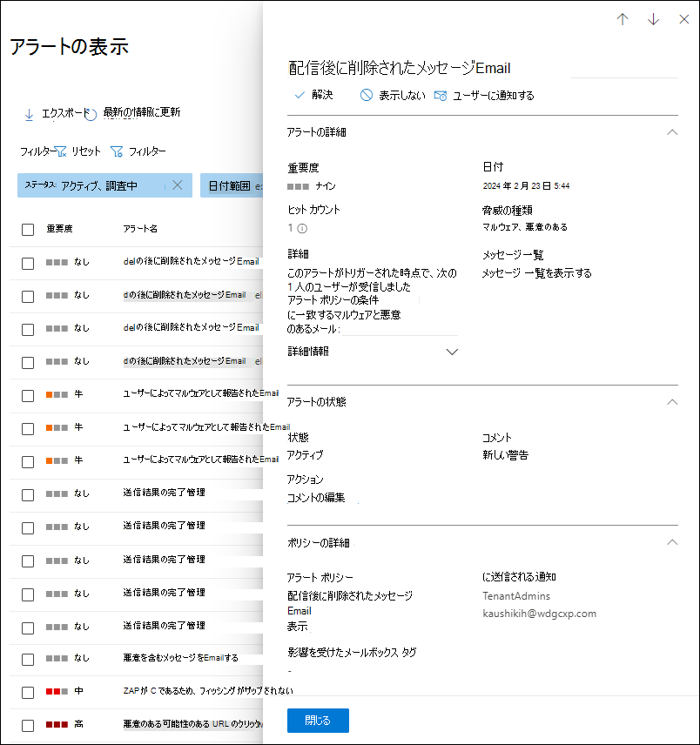Collapse the アラートの詳細 section
The height and width of the screenshot is (745, 700).
671,132
